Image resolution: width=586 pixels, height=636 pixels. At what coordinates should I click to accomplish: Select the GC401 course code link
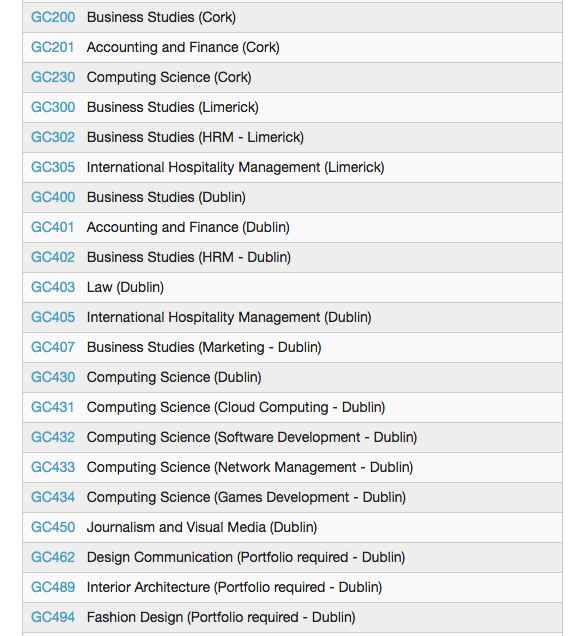tap(53, 228)
